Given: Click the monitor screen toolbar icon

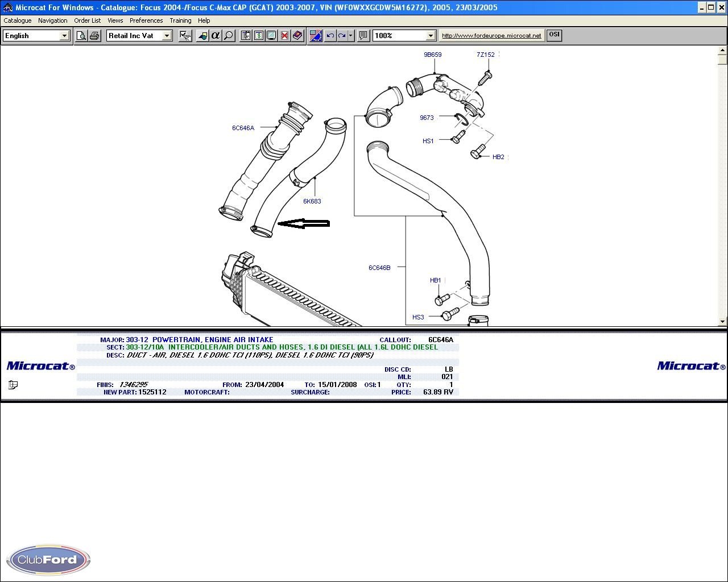Looking at the screenshot, I should 271,36.
